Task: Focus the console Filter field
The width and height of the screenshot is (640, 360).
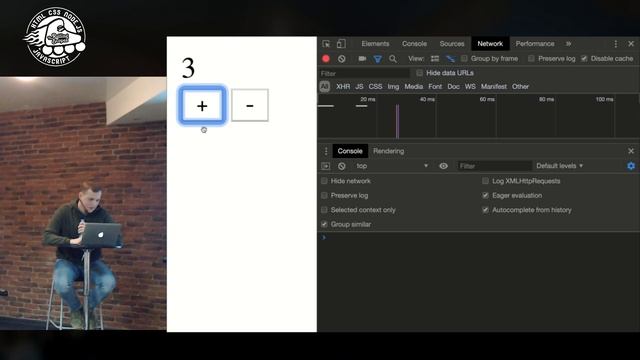Action: 494,166
